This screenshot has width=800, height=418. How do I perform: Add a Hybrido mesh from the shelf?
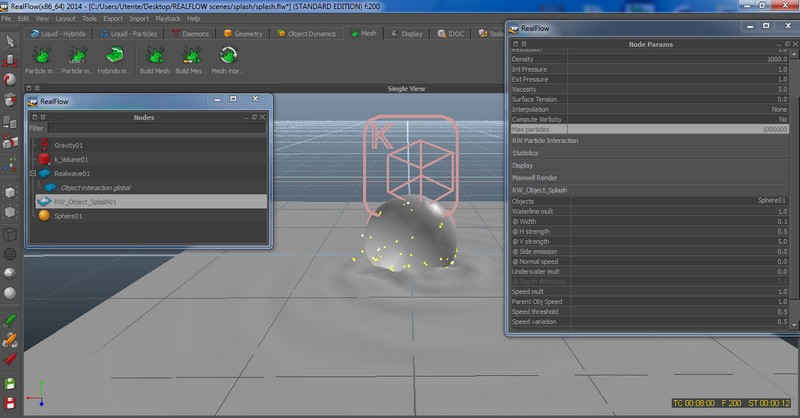(x=114, y=55)
